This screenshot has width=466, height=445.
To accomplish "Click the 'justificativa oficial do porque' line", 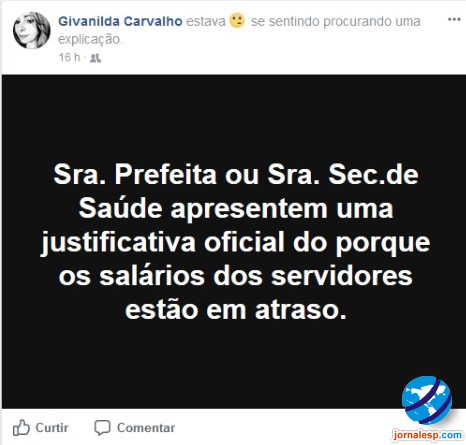I will [236, 243].
